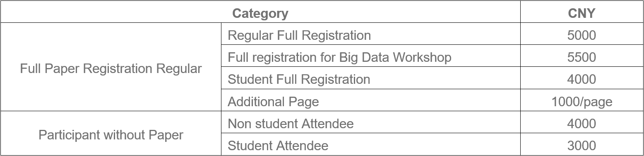The height and width of the screenshot is (156, 644).
Task: Click the Non student Attendee 4000 price
Action: [582, 124]
